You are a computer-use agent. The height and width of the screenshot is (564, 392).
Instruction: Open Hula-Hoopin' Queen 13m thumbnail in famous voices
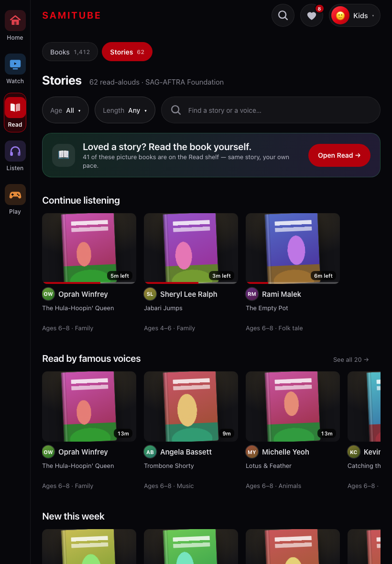pyautogui.click(x=89, y=406)
